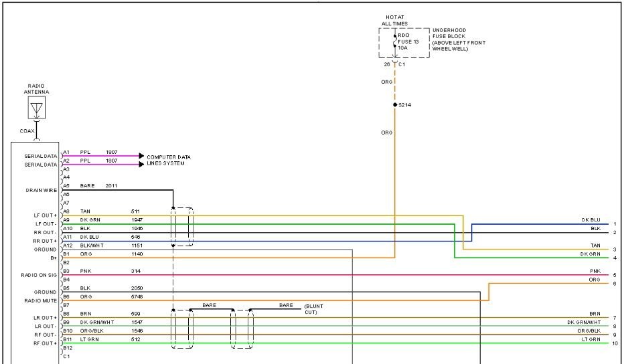Image resolution: width=624 pixels, height=364 pixels.
Task: Click the B+ pin label
Action: click(53, 258)
